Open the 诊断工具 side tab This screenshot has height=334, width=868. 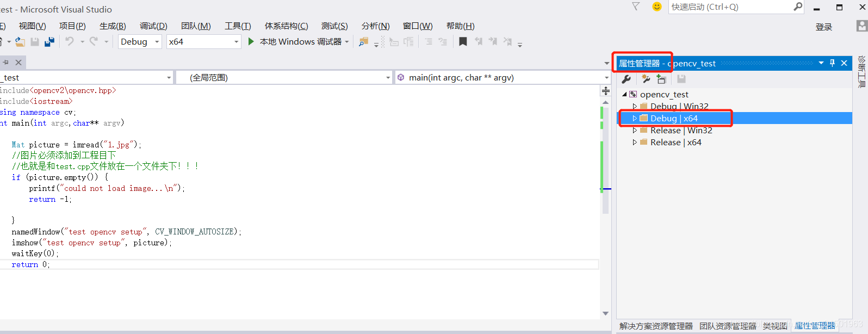tap(861, 71)
